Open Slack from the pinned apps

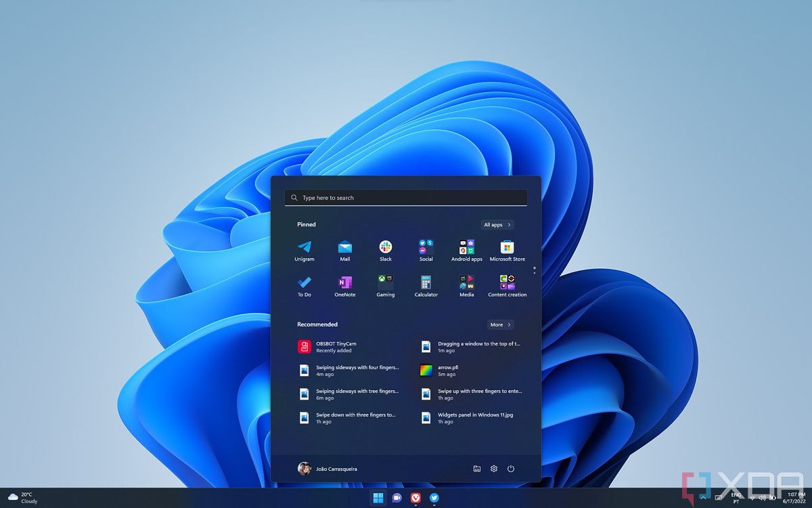pyautogui.click(x=386, y=251)
